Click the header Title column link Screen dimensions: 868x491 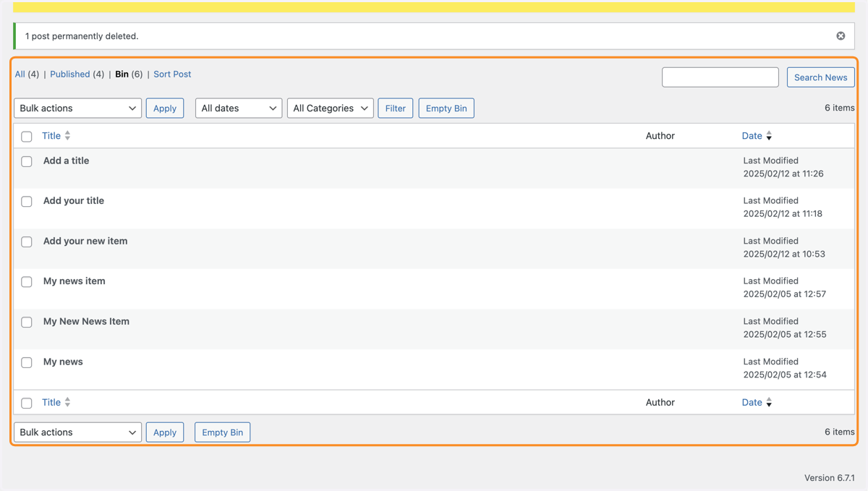click(51, 136)
